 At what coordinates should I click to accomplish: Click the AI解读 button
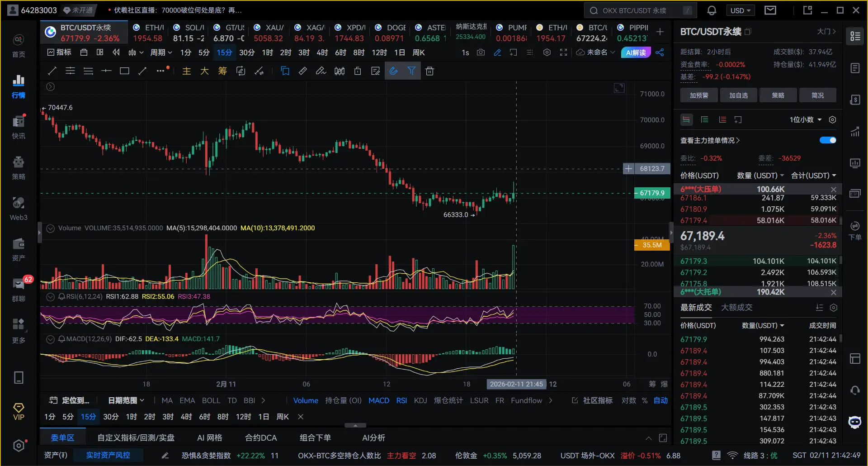point(636,52)
